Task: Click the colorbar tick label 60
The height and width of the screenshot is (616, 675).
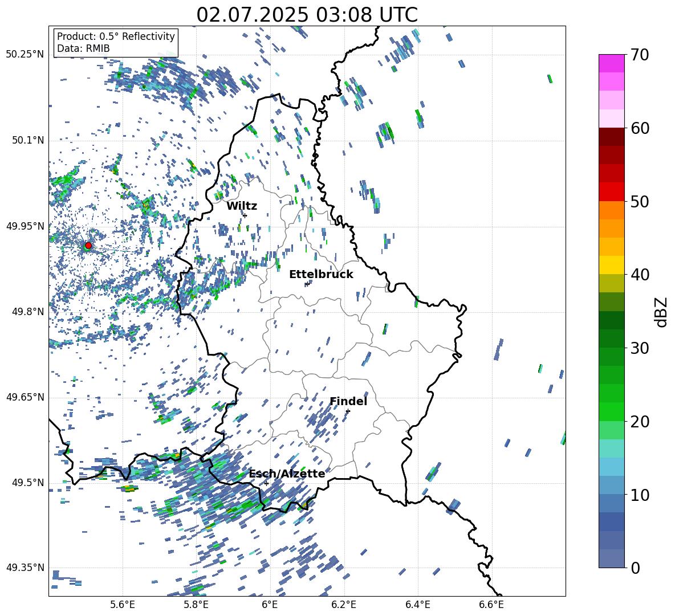Action: click(x=640, y=128)
